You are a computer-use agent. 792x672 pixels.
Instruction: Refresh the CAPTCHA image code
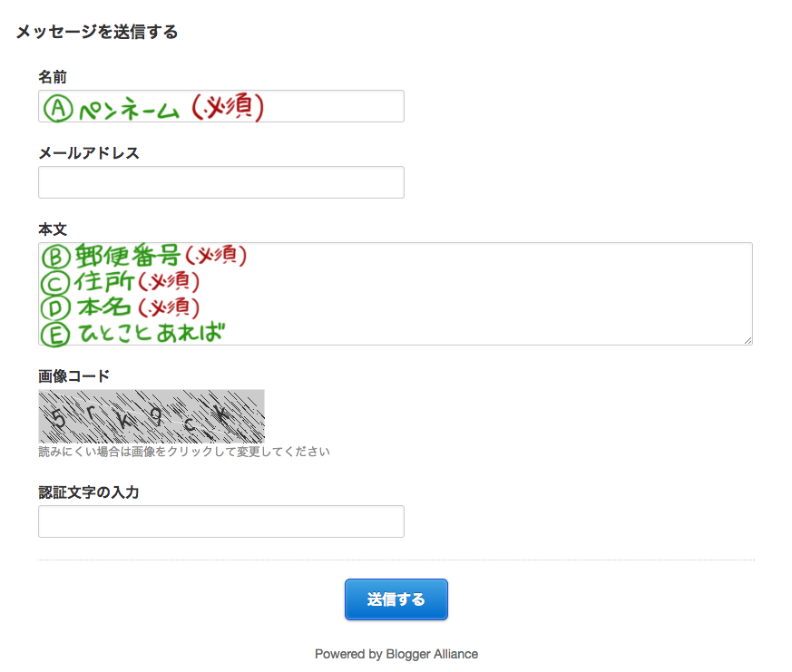point(151,416)
